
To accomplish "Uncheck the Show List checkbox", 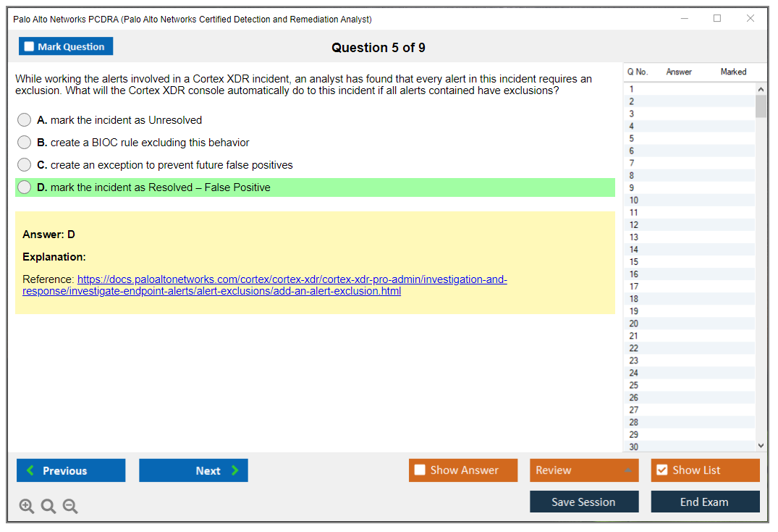I will point(661,470).
